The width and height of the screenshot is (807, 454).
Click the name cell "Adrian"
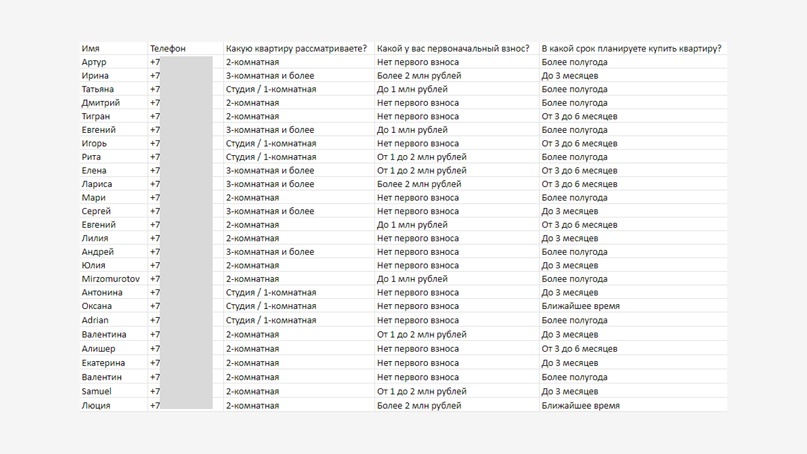point(96,320)
